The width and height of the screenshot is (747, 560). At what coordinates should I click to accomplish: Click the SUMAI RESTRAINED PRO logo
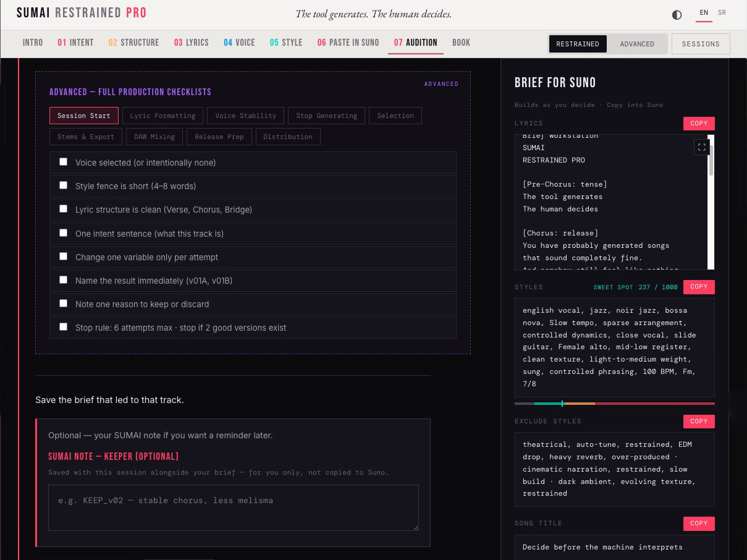pos(82,13)
